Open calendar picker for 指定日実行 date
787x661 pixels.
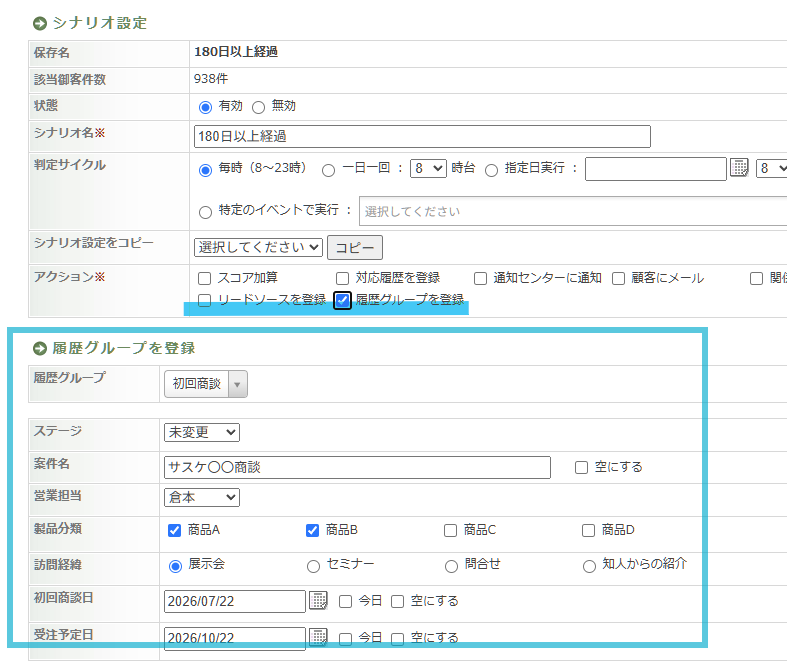coord(739,168)
